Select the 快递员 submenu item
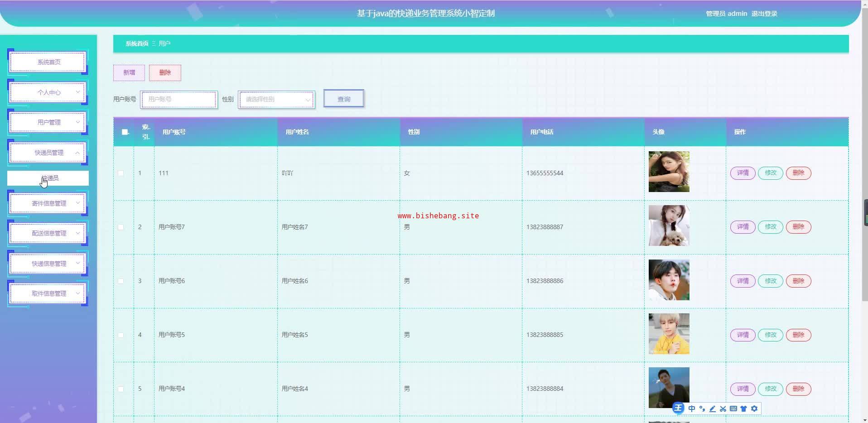This screenshot has width=868, height=423. point(48,178)
